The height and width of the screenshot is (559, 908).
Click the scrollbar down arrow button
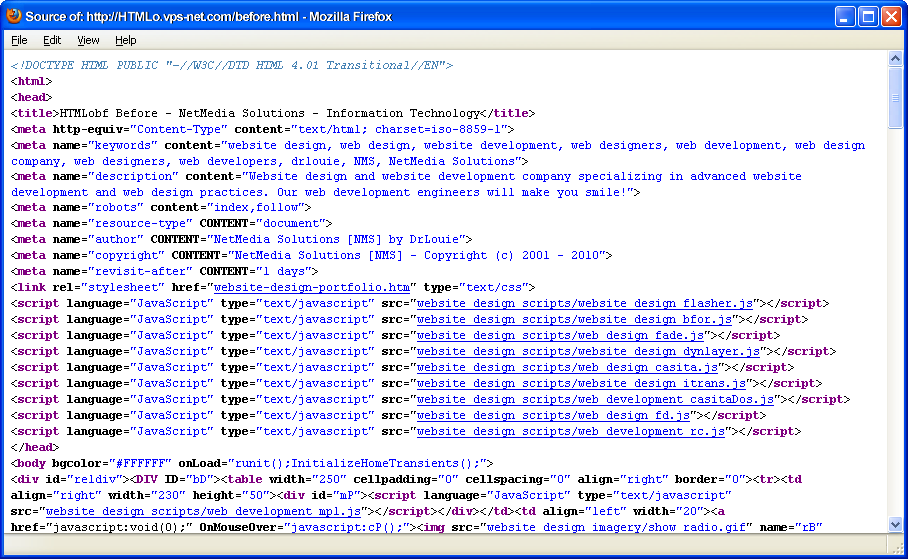(896, 525)
